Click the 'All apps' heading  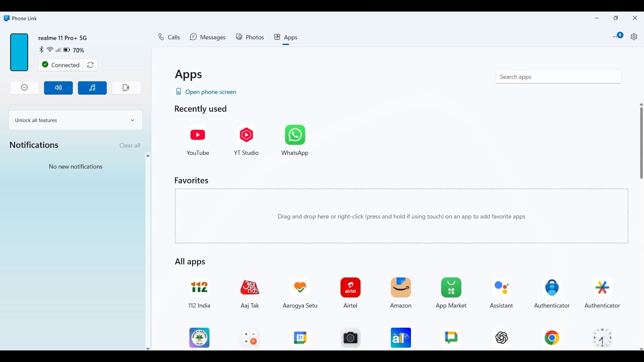pyautogui.click(x=190, y=261)
